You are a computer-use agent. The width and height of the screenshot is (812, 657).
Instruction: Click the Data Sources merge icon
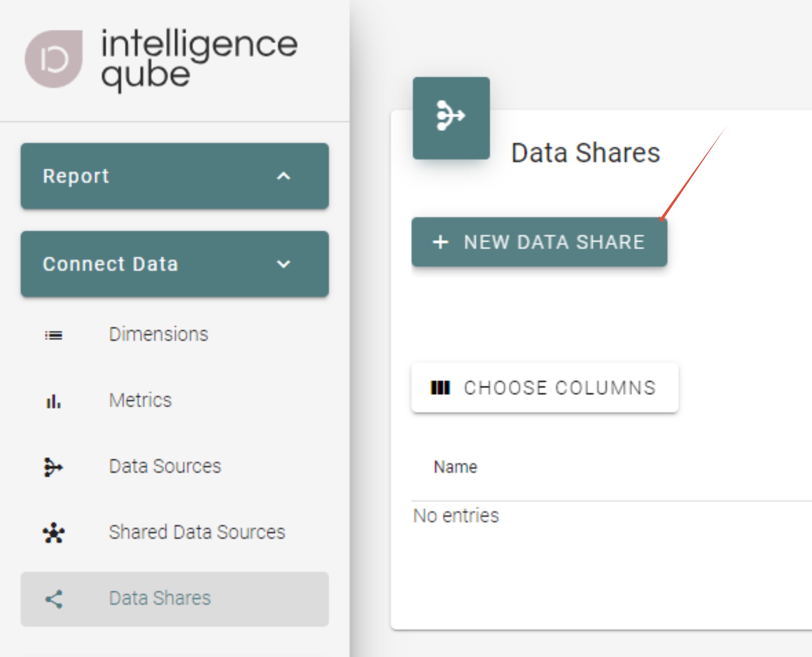click(53, 467)
